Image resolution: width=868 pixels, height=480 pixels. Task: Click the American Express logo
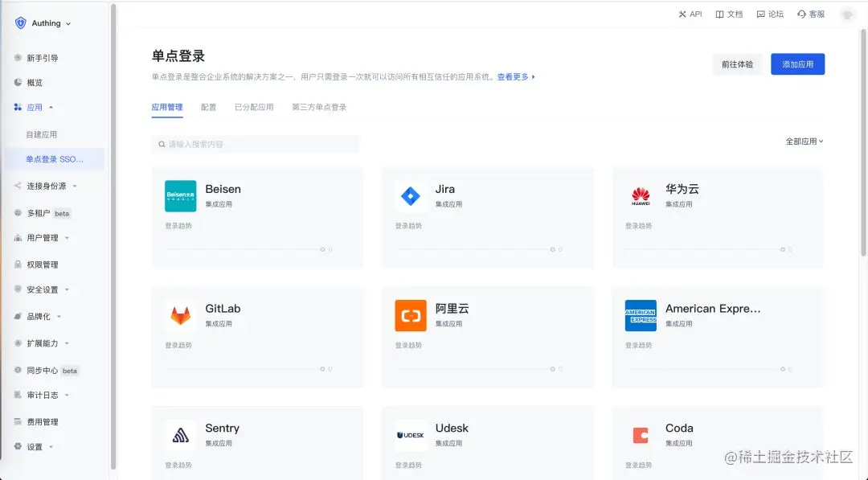[x=641, y=315]
